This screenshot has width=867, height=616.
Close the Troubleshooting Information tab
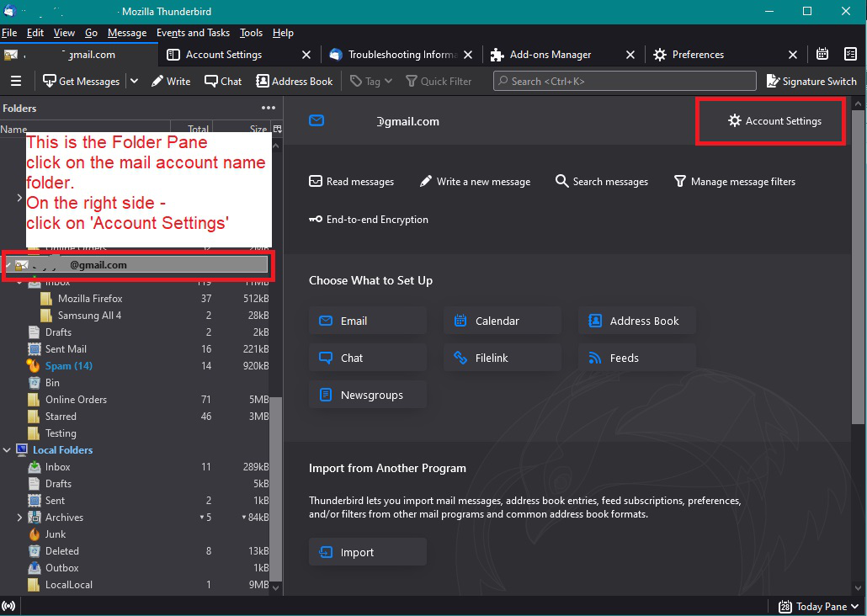point(468,54)
